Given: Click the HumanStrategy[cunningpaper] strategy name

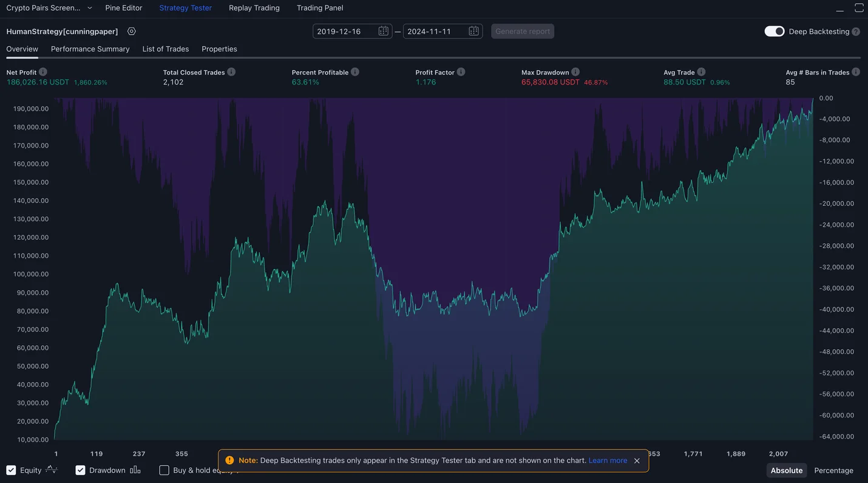Looking at the screenshot, I should pyautogui.click(x=63, y=32).
